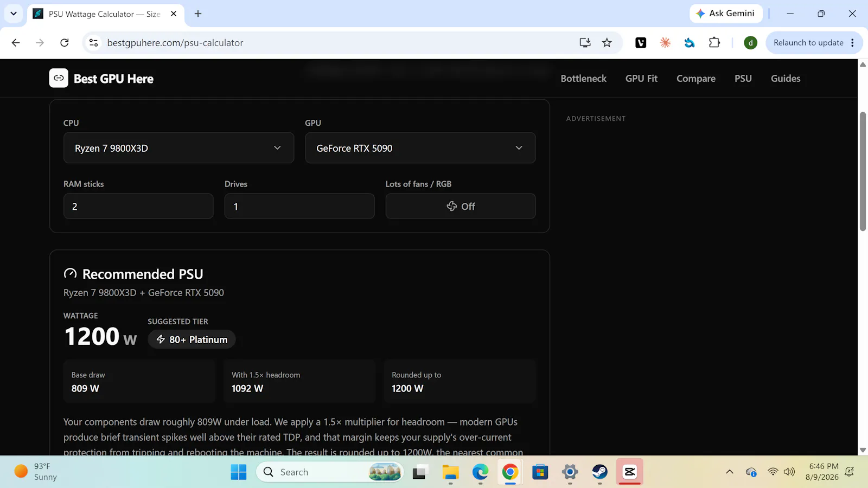Click the Best GPU Here logo icon

click(x=59, y=78)
